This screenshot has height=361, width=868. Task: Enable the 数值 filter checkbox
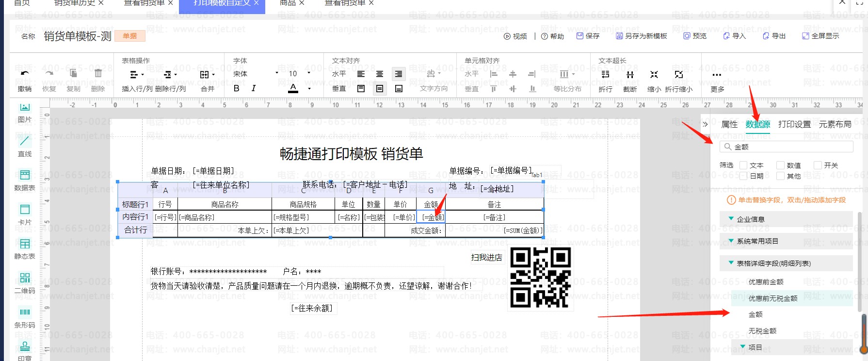click(x=780, y=165)
